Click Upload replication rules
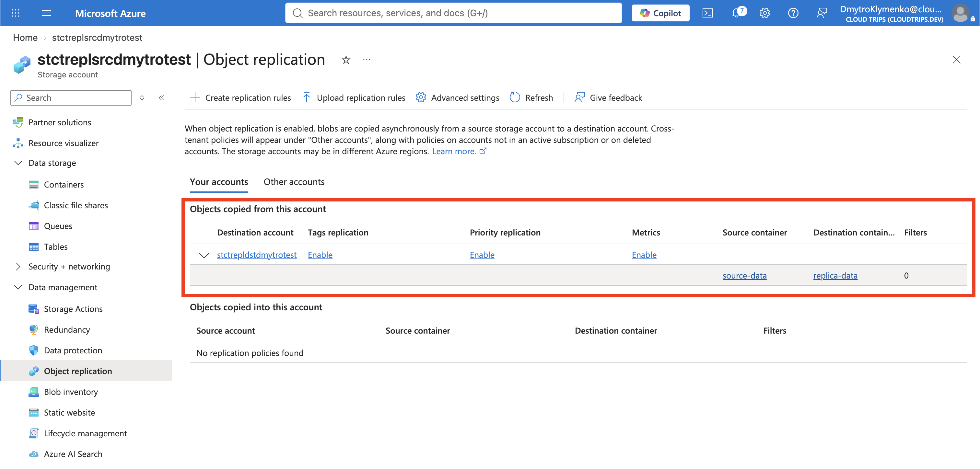This screenshot has height=469, width=980. click(354, 98)
